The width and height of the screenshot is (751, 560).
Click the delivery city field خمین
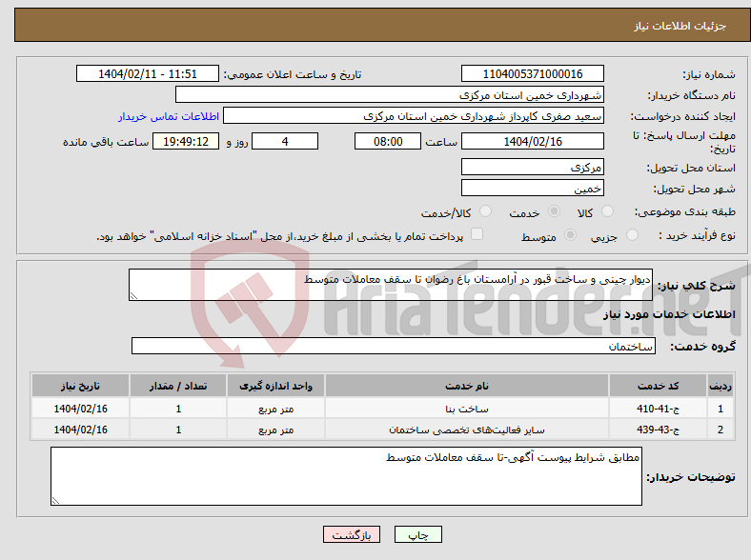(x=532, y=188)
